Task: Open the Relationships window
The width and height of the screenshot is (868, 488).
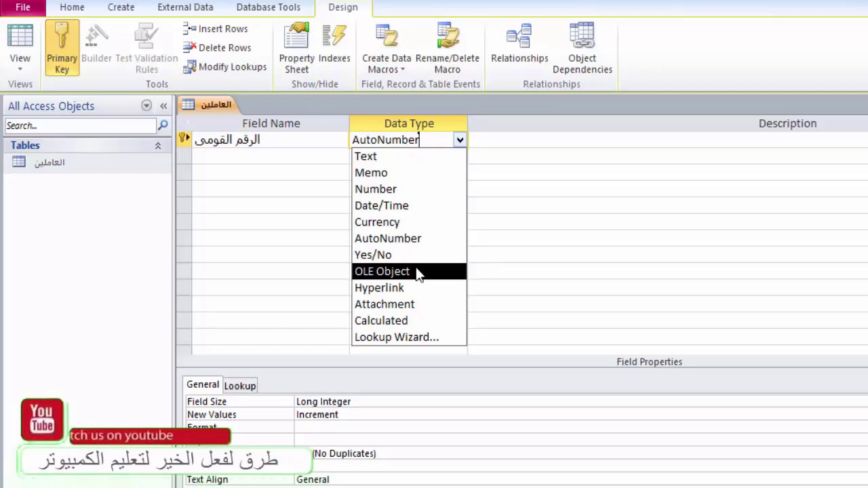Action: click(519, 47)
